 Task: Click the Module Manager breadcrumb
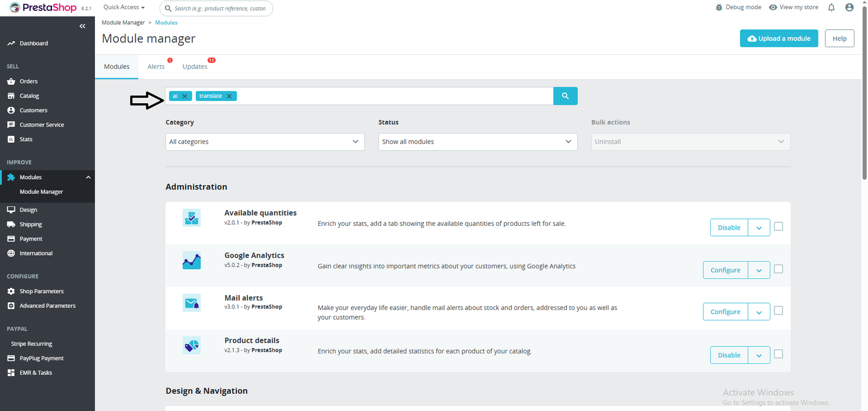point(123,23)
